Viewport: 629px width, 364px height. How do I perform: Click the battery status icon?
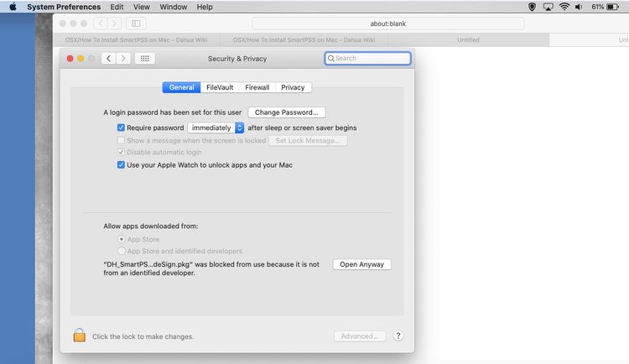(x=612, y=7)
